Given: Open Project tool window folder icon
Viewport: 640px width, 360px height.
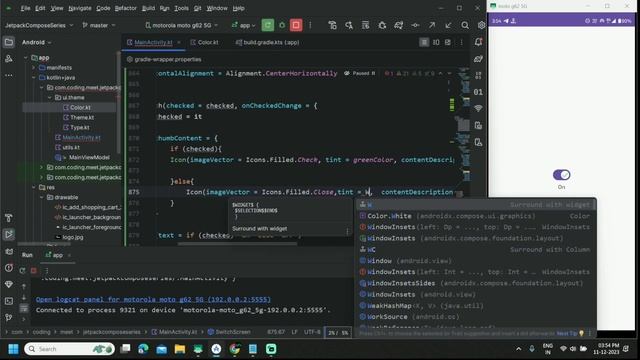Looking at the screenshot, I should 9,42.
